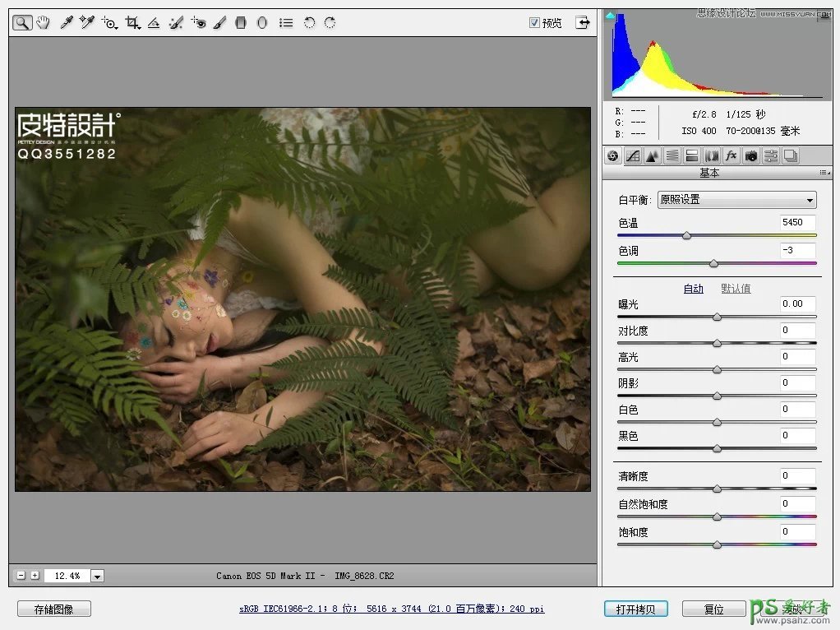Select the Zoom tool in the toolbar
Screen dimensions: 840x630
click(22, 23)
